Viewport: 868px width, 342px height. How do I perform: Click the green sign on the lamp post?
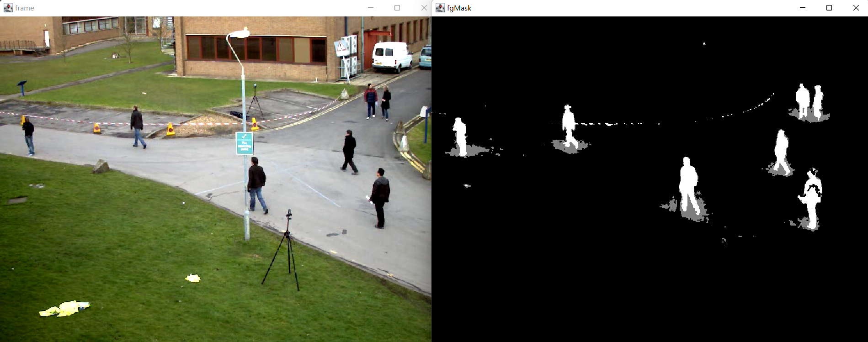(x=245, y=143)
